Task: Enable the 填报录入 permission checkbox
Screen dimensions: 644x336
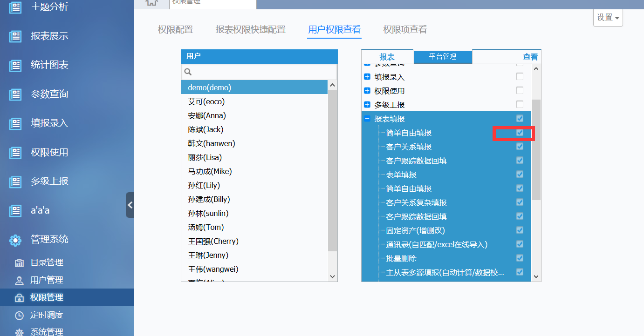Action: click(520, 76)
